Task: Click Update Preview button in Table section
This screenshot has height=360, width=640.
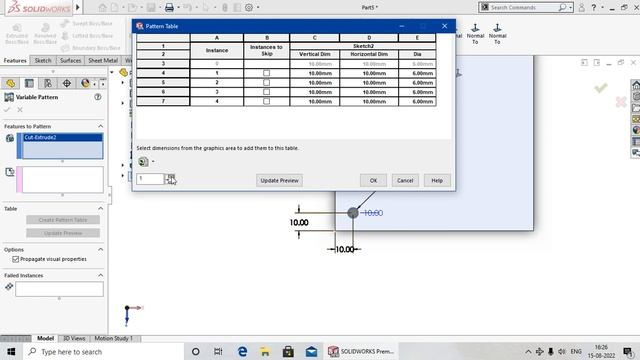Action: 63,233
